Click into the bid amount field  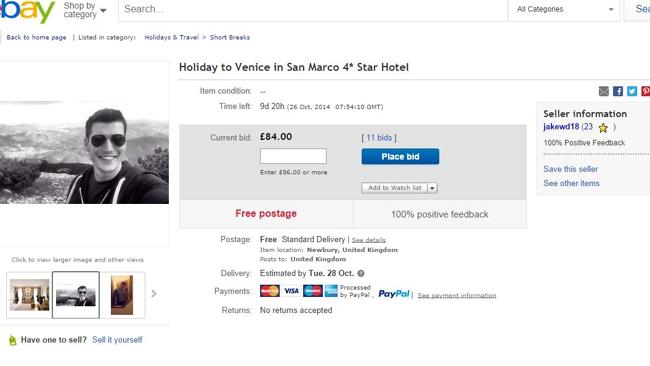pyautogui.click(x=293, y=156)
